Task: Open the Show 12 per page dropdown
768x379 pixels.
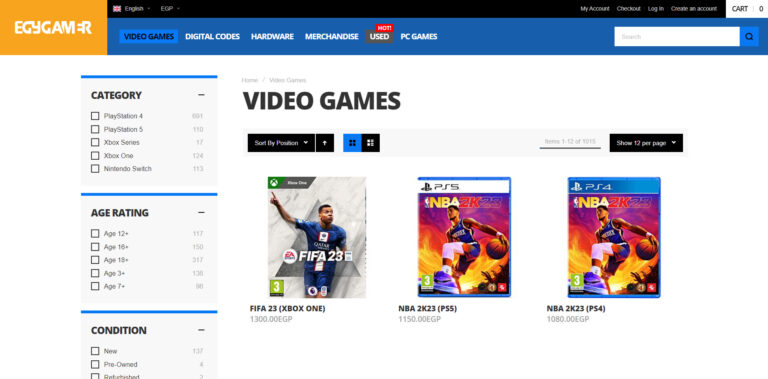Action: click(x=646, y=143)
